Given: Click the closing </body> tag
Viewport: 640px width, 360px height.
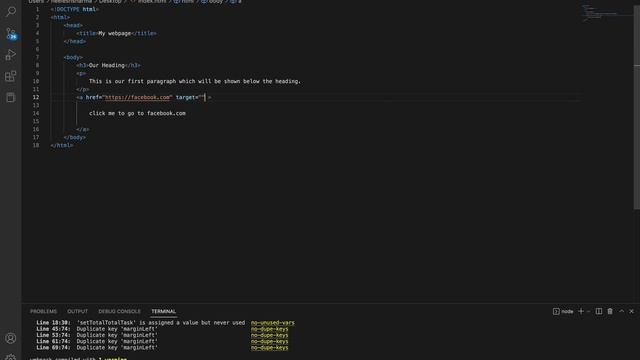Looking at the screenshot, I should (x=75, y=137).
